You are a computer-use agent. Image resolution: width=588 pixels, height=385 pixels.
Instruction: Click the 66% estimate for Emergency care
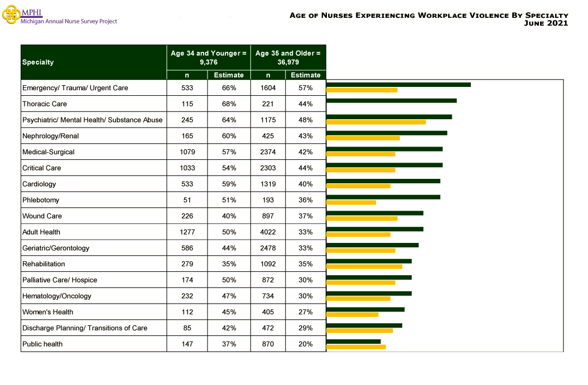229,87
